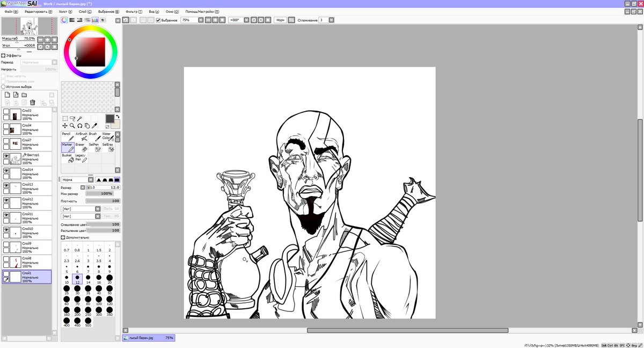The image size is (644, 348).
Task: Select the Legacy Pen tool
Action: click(x=81, y=158)
